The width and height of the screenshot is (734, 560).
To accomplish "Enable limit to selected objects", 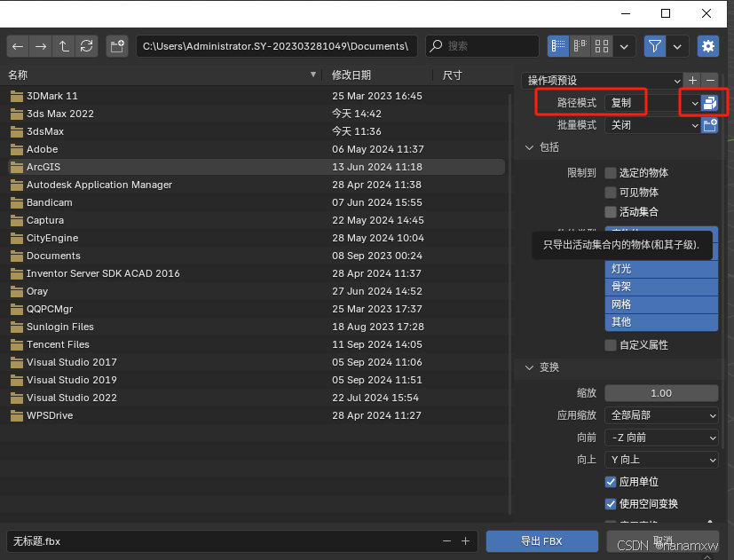I will [611, 173].
